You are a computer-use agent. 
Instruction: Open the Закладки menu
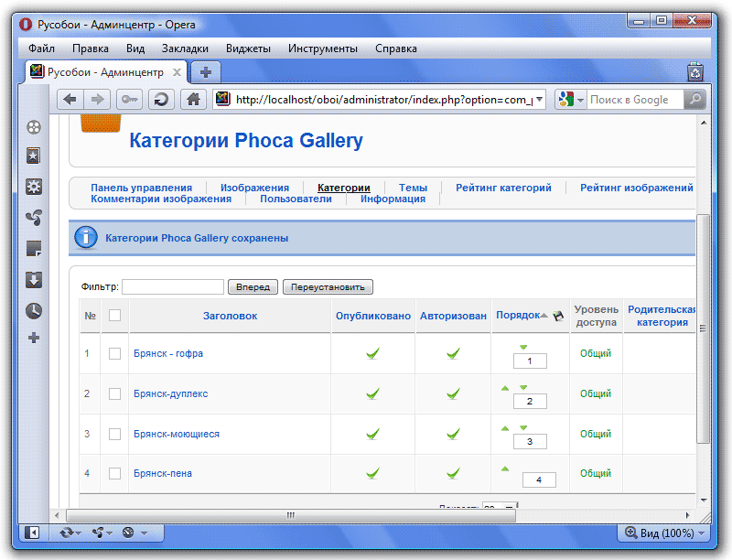click(185, 48)
